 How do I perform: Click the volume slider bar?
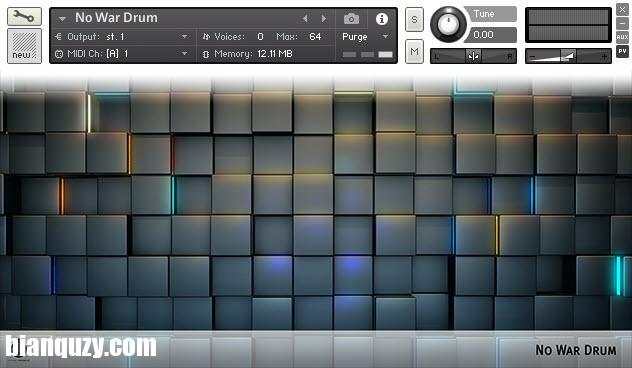[x=568, y=56]
